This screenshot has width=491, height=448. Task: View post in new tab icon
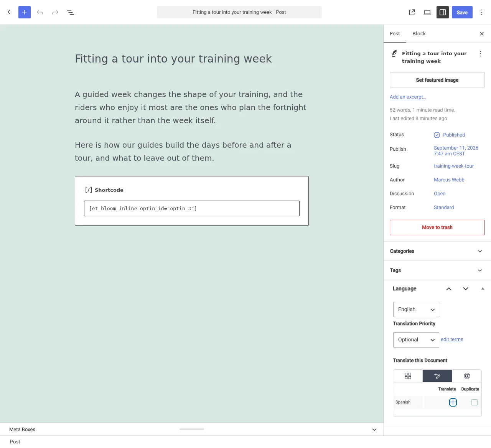point(412,12)
